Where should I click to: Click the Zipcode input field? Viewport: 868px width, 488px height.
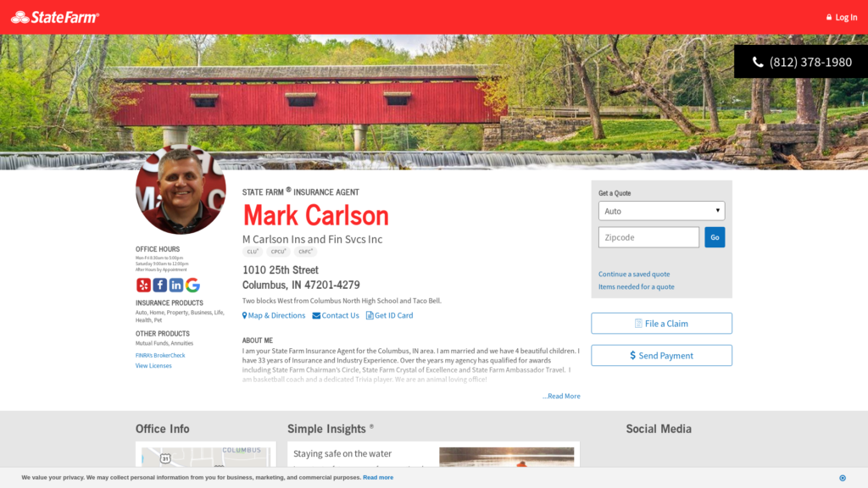tap(648, 237)
